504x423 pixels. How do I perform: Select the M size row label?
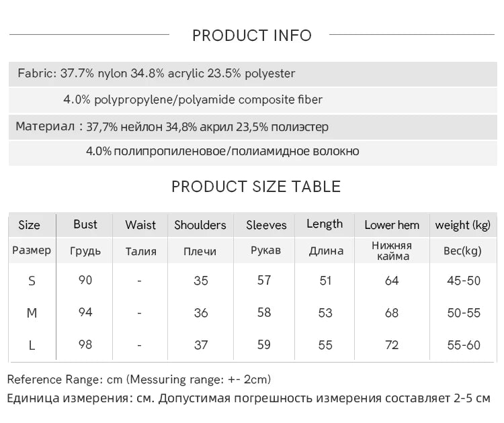[x=32, y=313]
